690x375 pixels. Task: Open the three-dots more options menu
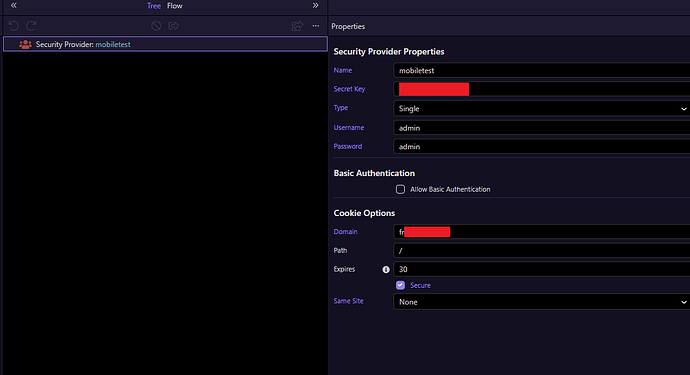point(316,26)
